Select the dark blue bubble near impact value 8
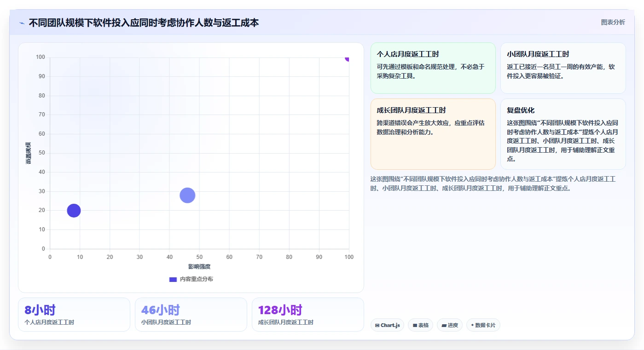The image size is (644, 350). (74, 211)
